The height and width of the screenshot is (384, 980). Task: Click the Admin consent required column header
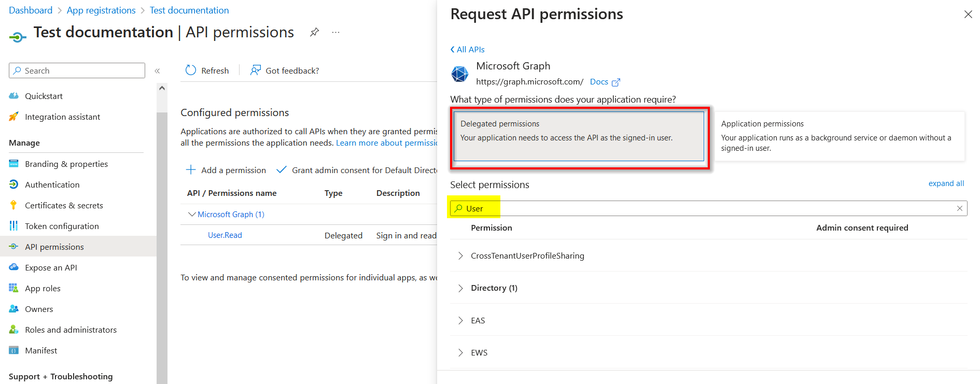click(x=862, y=227)
